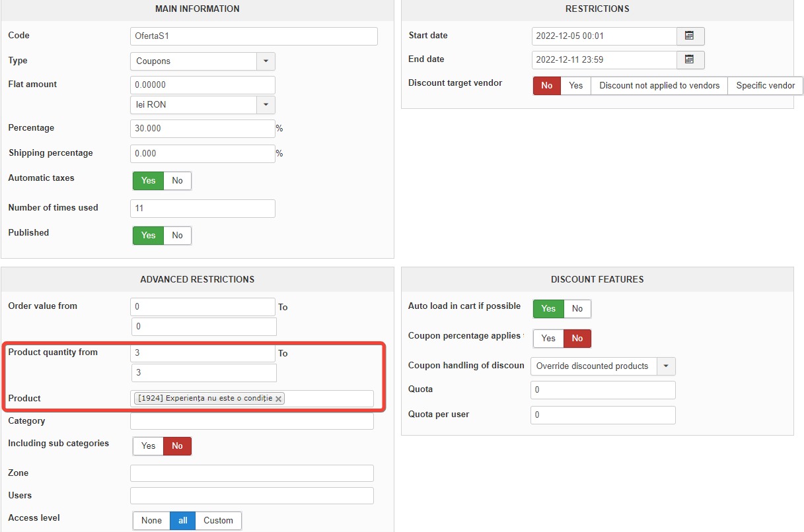Image resolution: width=804 pixels, height=532 pixels.
Task: Turn off Auto load in cart
Action: (577, 309)
